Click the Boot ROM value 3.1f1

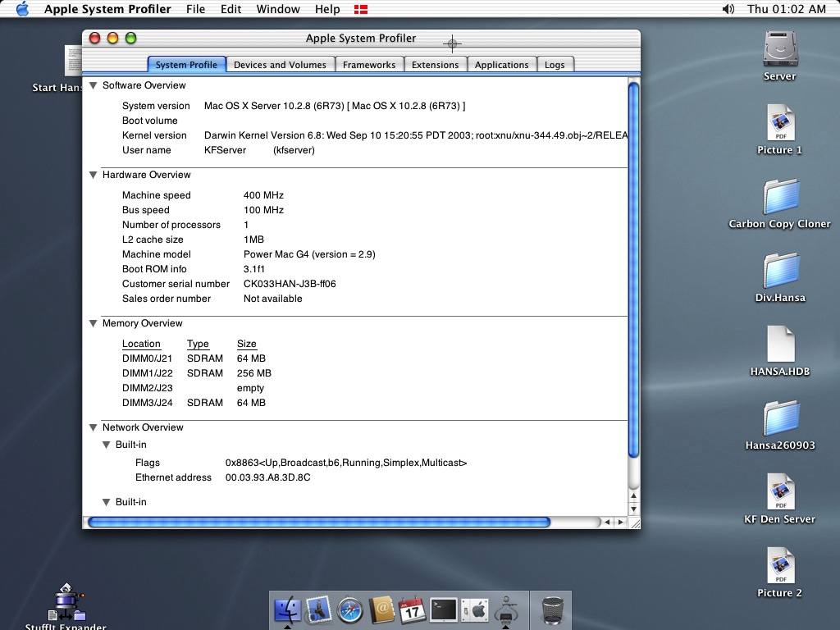(x=254, y=269)
